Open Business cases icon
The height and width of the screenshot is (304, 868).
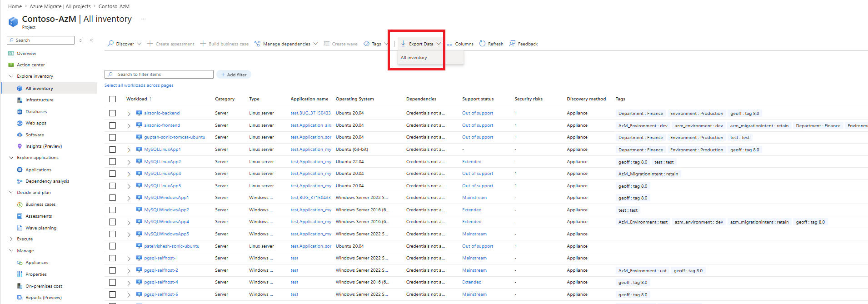[20, 204]
